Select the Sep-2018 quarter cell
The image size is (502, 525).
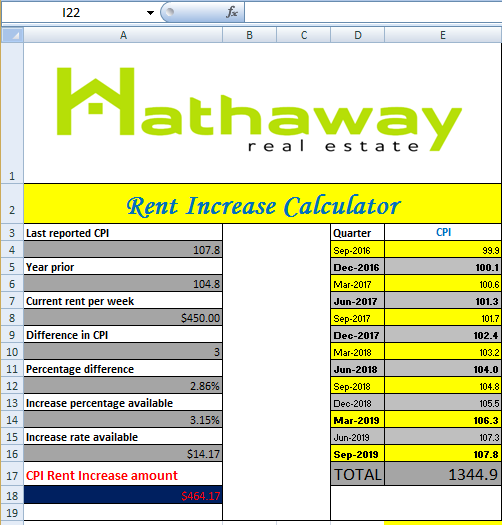[x=358, y=386]
